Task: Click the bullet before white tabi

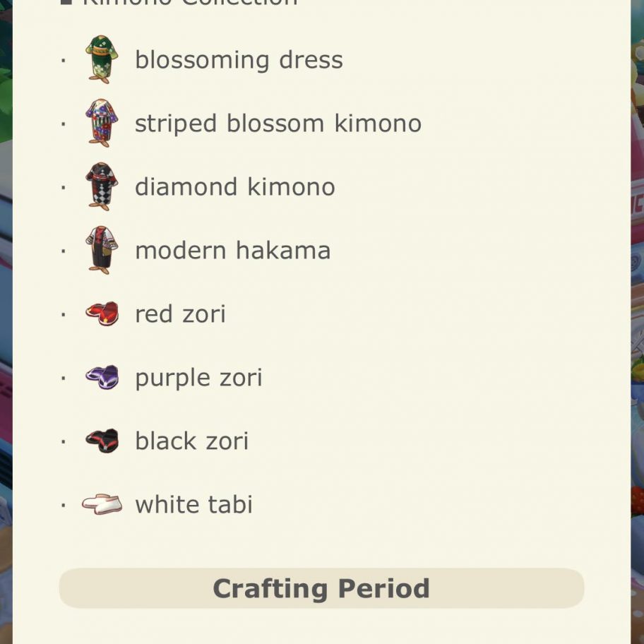Action: tap(64, 505)
